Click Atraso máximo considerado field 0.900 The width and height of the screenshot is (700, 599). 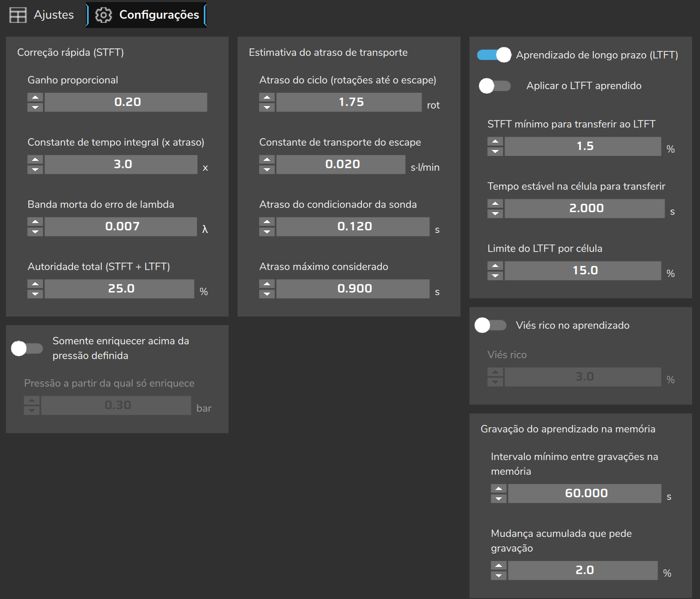pos(353,289)
